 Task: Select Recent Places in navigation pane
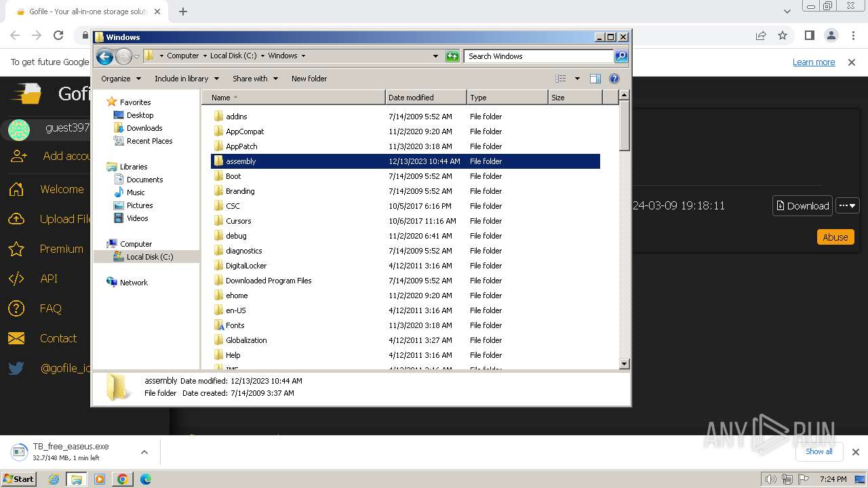(x=149, y=141)
